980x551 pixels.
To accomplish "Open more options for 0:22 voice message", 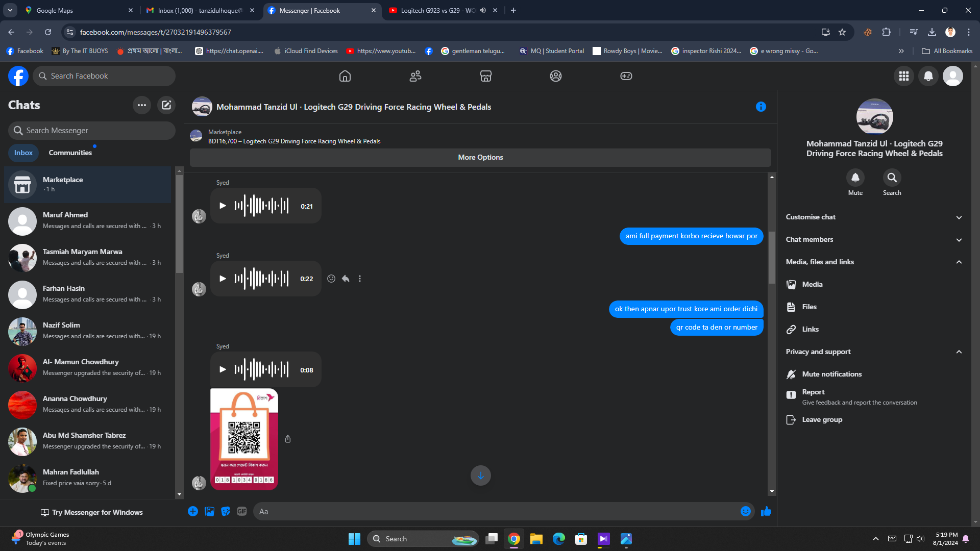I will 360,279.
